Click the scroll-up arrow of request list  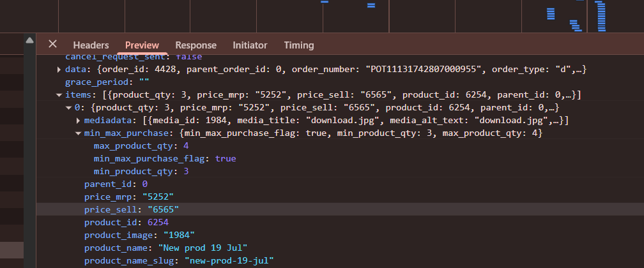coord(29,40)
